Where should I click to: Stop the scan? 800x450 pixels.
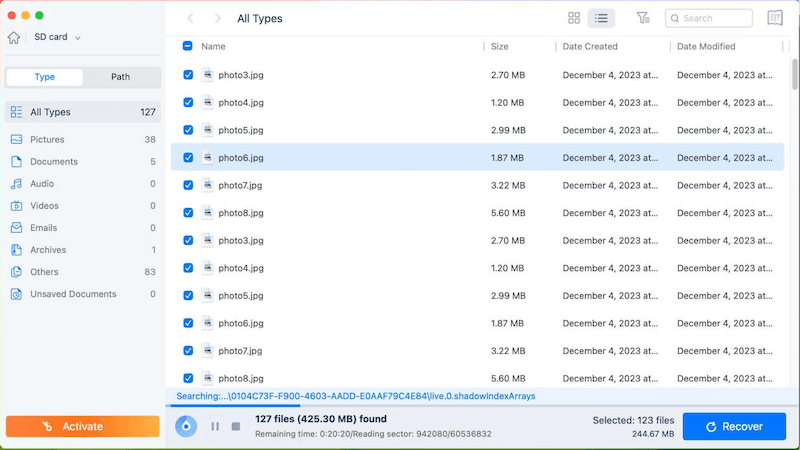[236, 426]
